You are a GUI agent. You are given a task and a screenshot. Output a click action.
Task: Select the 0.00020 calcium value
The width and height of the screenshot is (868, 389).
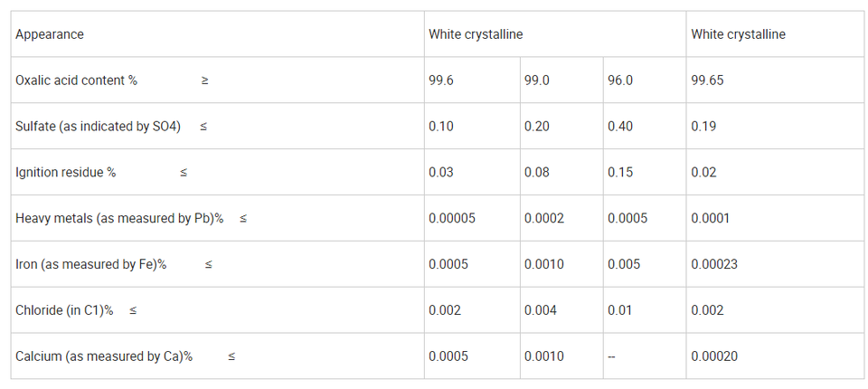714,357
